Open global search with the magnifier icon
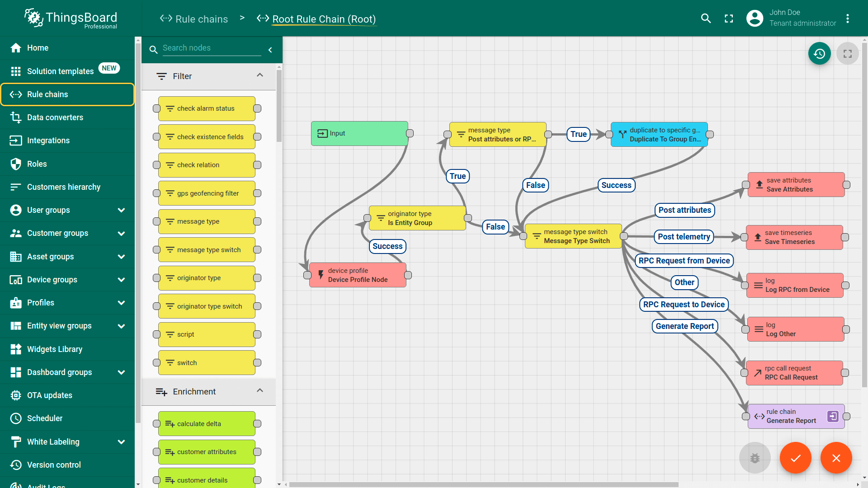 tap(706, 19)
